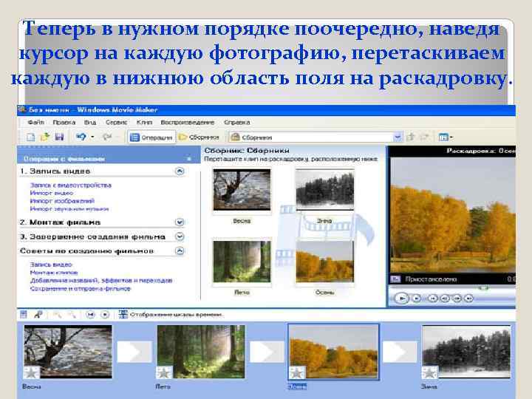This screenshot has height=399, width=532.
Task: Open the Views dropdown toolbar icon
Action: coord(446,137)
